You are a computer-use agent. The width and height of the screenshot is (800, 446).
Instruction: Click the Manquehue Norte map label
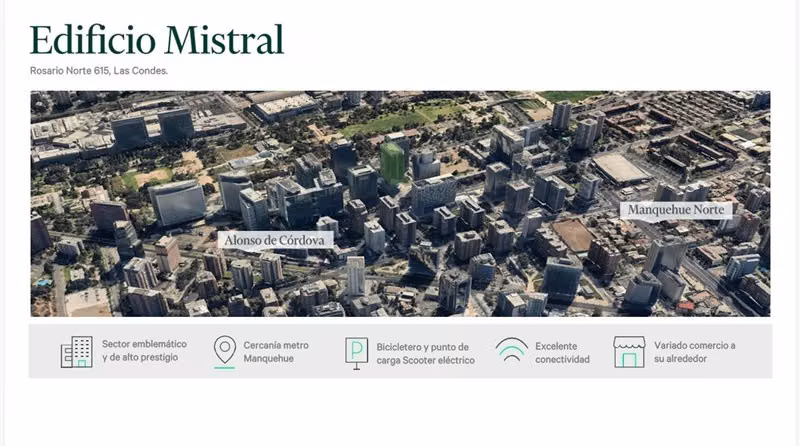pyautogui.click(x=676, y=210)
